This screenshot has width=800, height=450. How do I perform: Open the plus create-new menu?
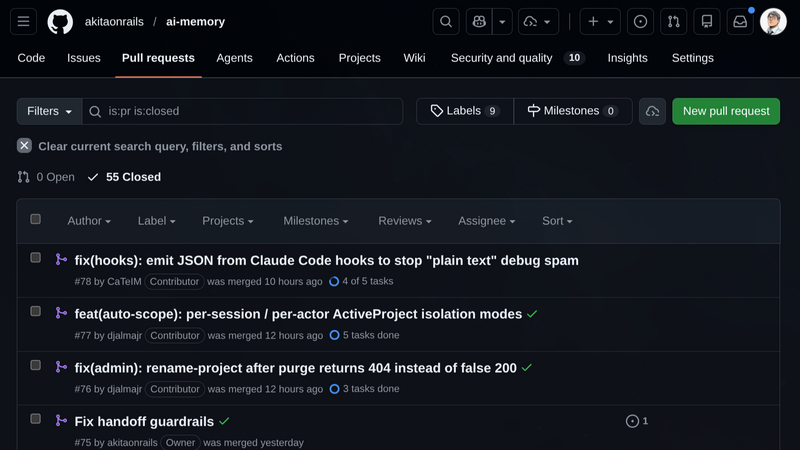click(x=600, y=21)
